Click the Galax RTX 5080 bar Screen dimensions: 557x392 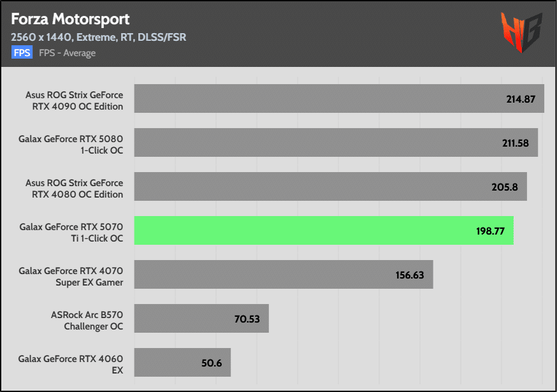point(336,143)
